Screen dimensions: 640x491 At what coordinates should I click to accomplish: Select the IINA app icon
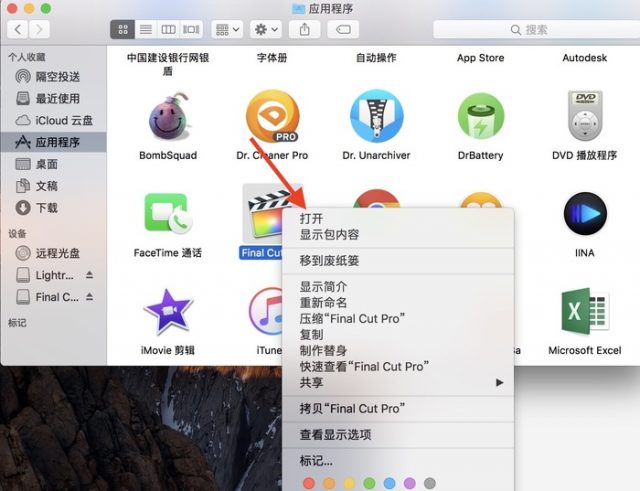coord(585,213)
